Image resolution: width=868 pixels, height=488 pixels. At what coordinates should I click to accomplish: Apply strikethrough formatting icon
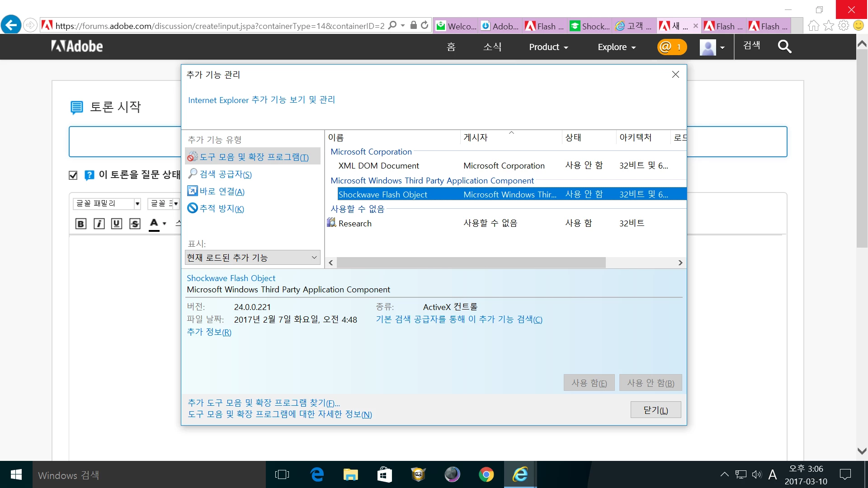pos(135,224)
